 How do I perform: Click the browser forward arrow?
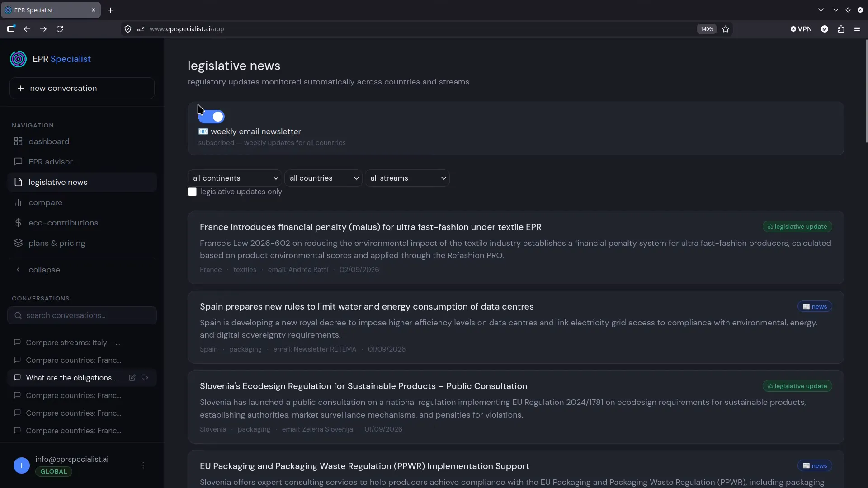[x=43, y=29]
